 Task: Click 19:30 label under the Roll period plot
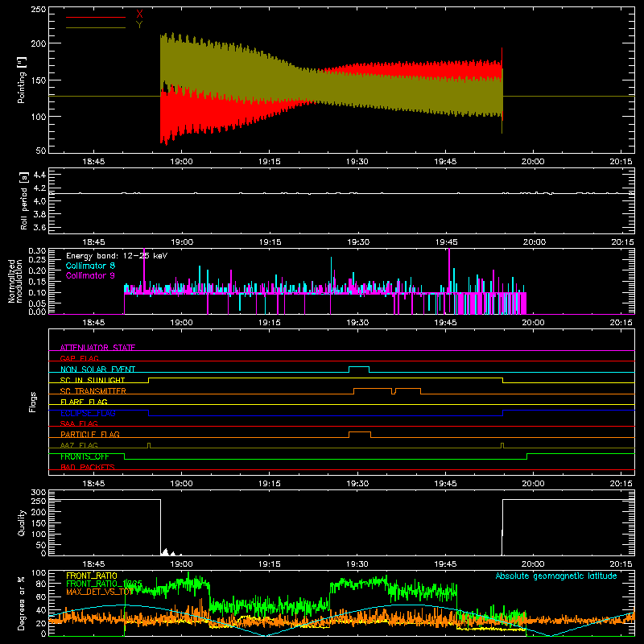coord(358,242)
